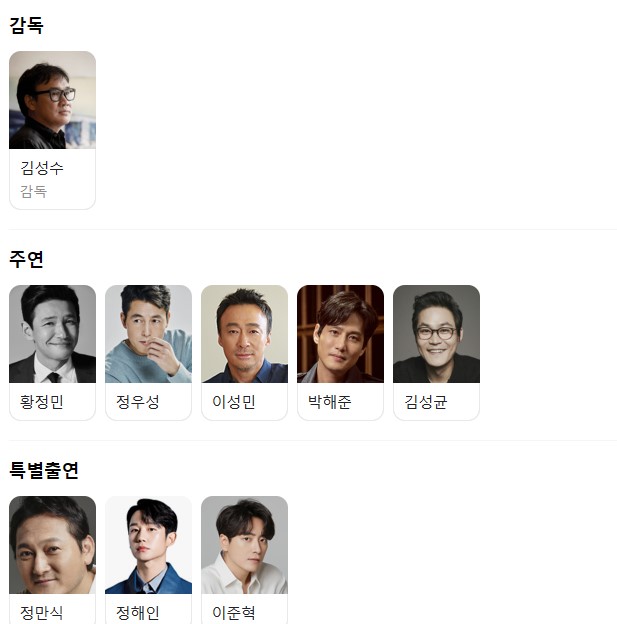Click the 김성균 name text
Image resolution: width=617 pixels, height=624 pixels.
(426, 402)
